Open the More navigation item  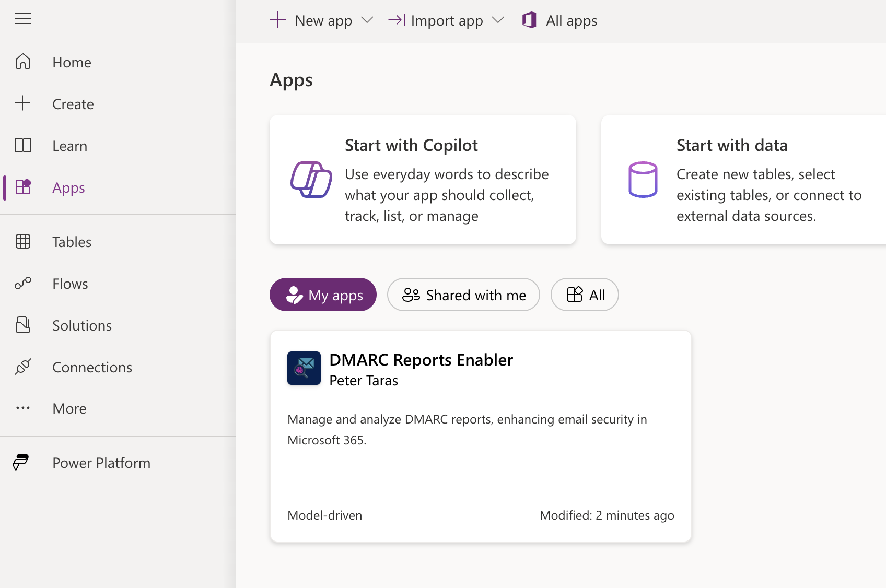pyautogui.click(x=118, y=408)
